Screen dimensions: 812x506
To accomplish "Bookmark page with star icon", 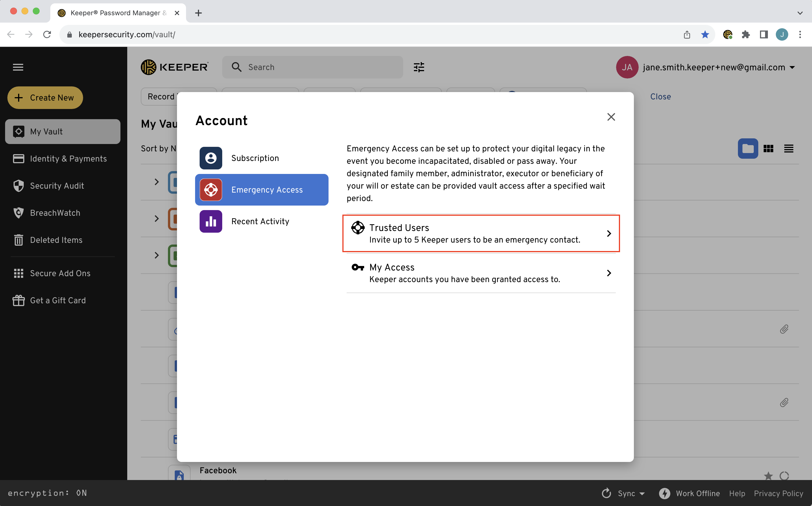I will pos(705,34).
